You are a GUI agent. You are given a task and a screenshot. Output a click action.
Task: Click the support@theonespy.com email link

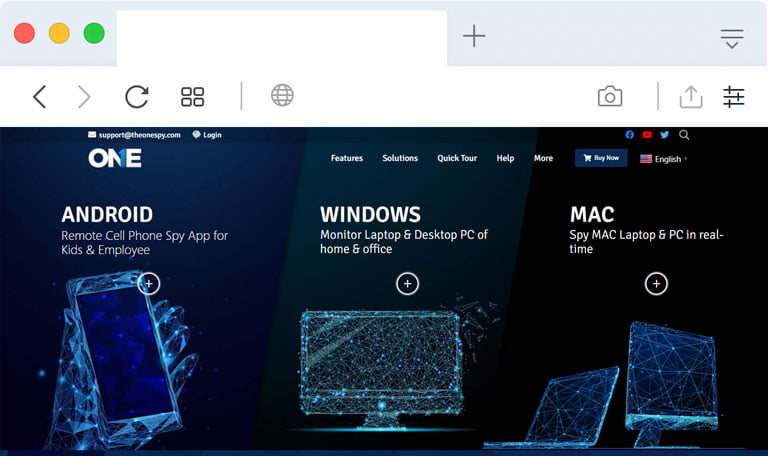tap(134, 135)
